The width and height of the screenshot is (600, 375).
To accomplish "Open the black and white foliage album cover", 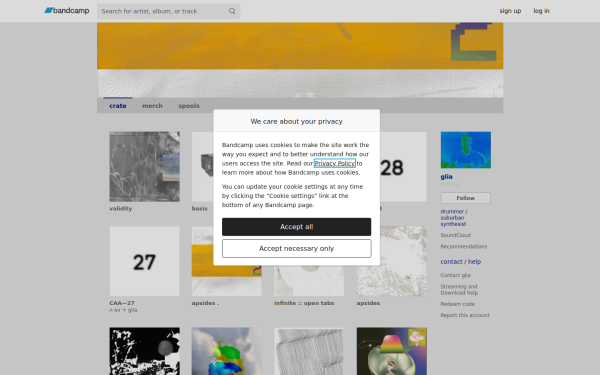I will pos(145,351).
